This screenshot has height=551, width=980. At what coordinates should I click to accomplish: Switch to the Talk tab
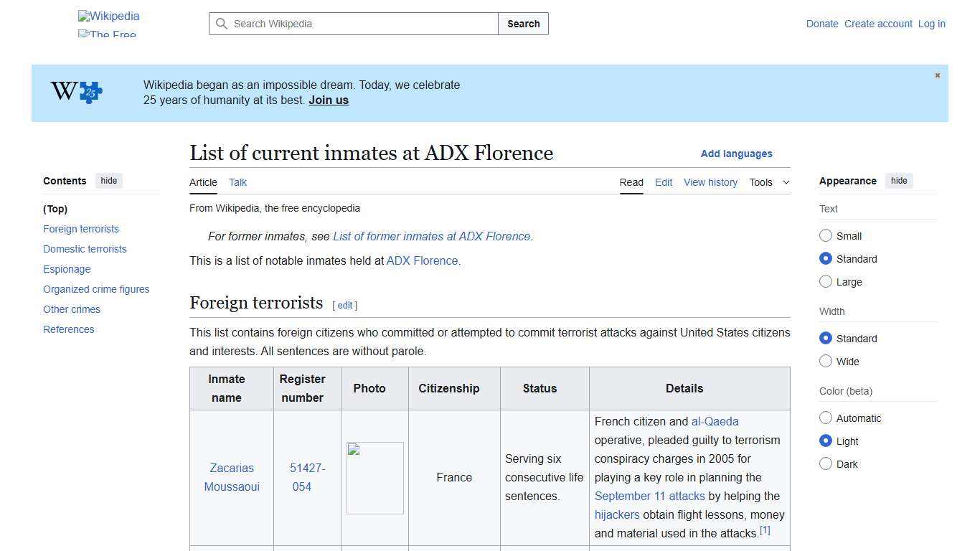pyautogui.click(x=237, y=182)
